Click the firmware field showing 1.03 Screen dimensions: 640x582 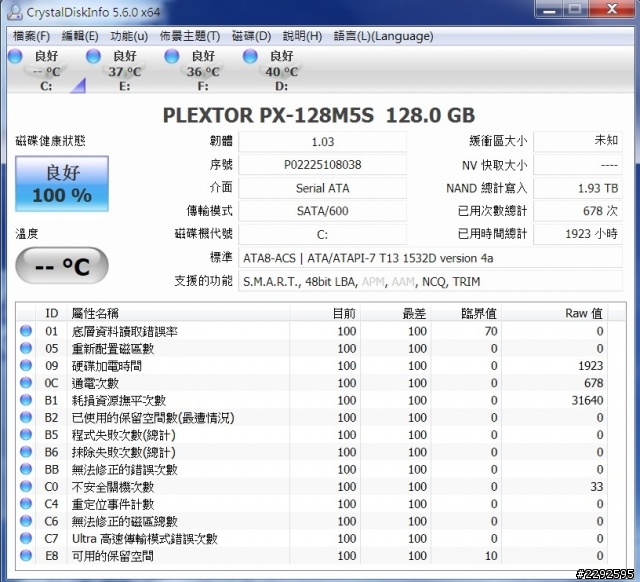click(x=322, y=142)
